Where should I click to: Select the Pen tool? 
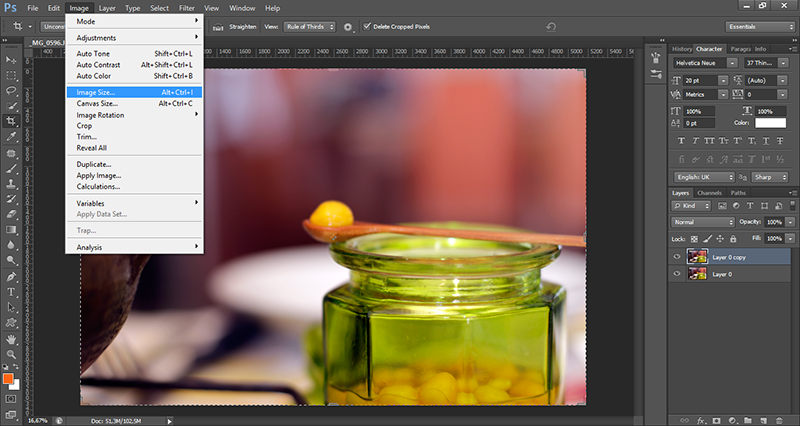click(12, 275)
